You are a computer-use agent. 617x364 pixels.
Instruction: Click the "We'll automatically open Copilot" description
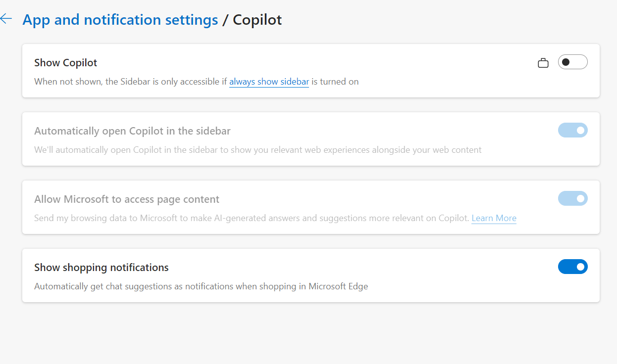point(257,150)
